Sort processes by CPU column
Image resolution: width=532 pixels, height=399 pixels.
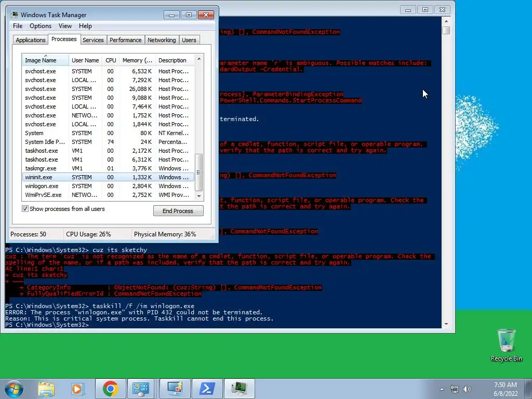click(x=111, y=60)
